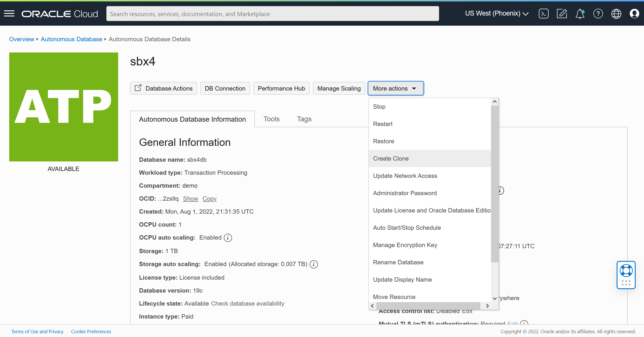Open the hamburger navigation menu

click(x=9, y=14)
